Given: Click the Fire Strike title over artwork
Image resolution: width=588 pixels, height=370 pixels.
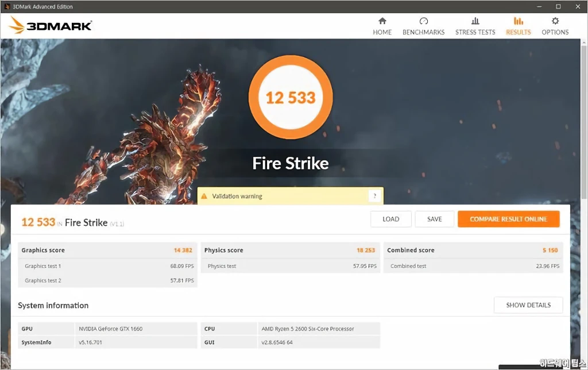Looking at the screenshot, I should [291, 164].
